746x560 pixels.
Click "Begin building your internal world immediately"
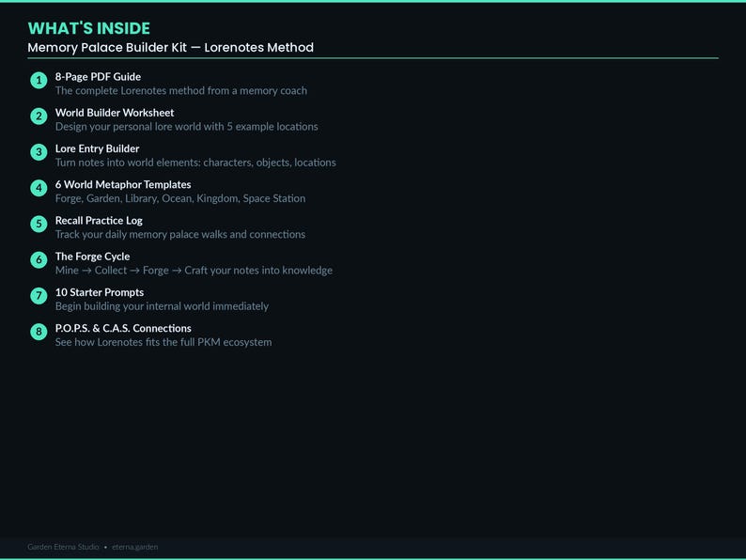pos(162,306)
